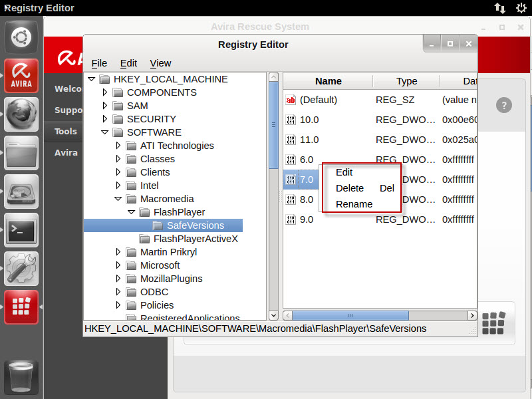The height and width of the screenshot is (399, 532).
Task: Open the file manager dock icon
Action: point(21,153)
